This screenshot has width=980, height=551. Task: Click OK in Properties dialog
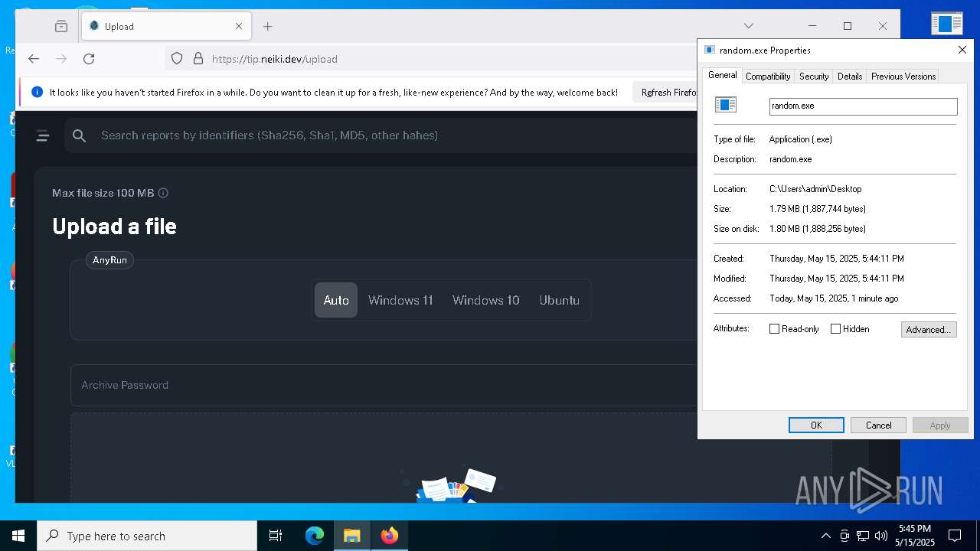click(816, 425)
